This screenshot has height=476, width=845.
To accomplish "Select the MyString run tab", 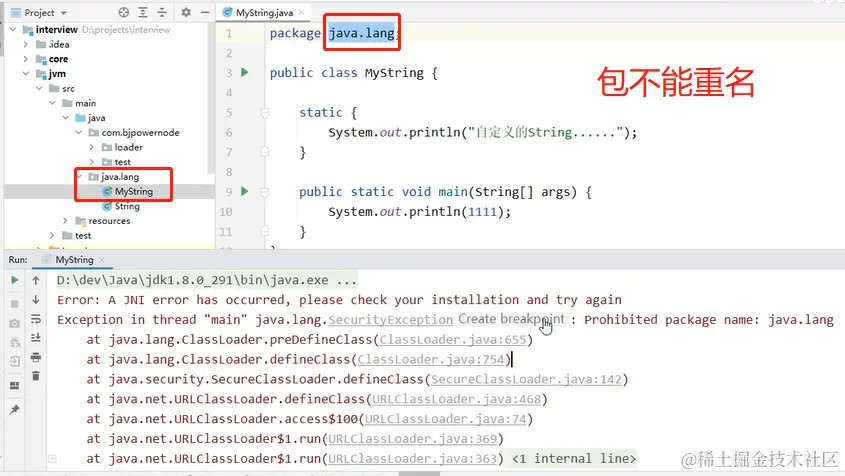I will [74, 260].
